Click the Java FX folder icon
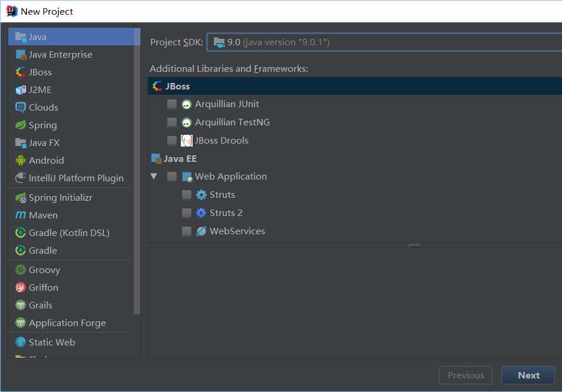562x392 pixels. (x=21, y=143)
